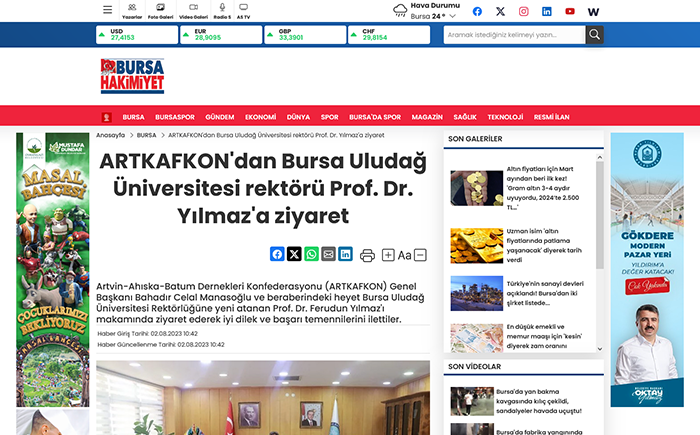Visit the YouTube channel in header
The image size is (700, 435).
pyautogui.click(x=570, y=12)
